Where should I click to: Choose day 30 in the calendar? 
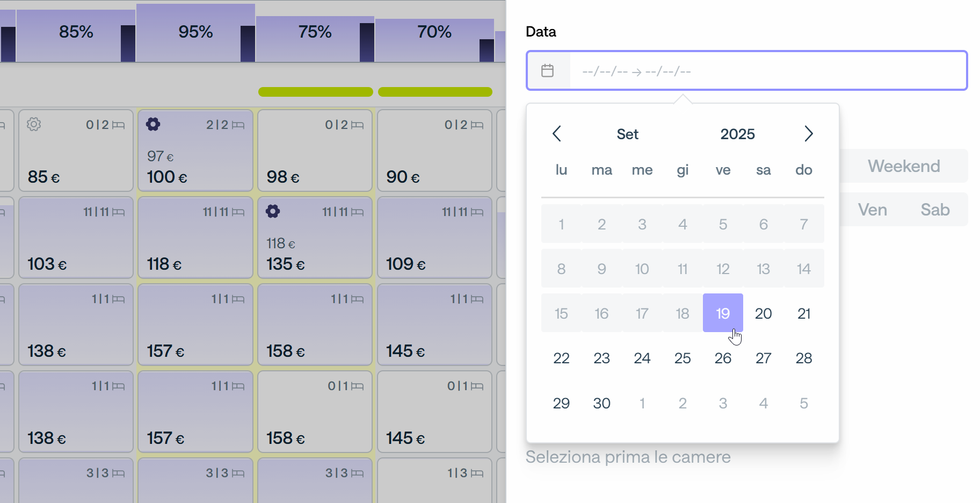pyautogui.click(x=601, y=403)
